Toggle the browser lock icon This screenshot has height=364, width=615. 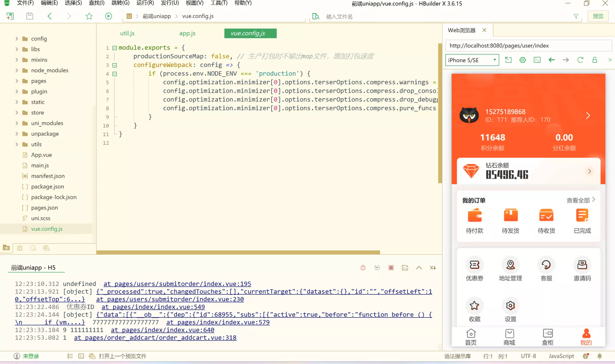(595, 60)
